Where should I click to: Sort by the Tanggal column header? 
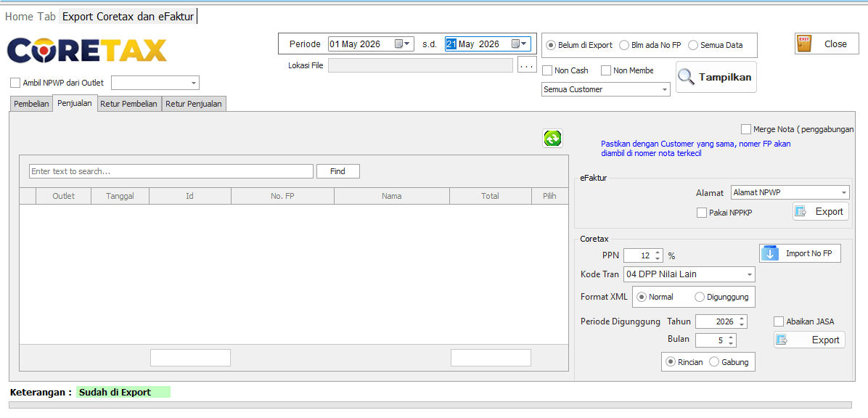click(x=120, y=196)
